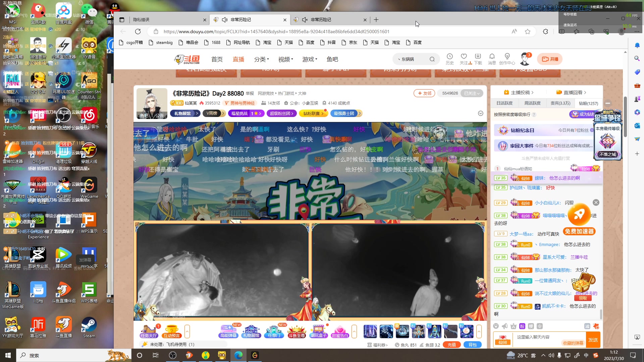Go to the 首页 home menu
The height and width of the screenshot is (362, 644).
[x=217, y=59]
